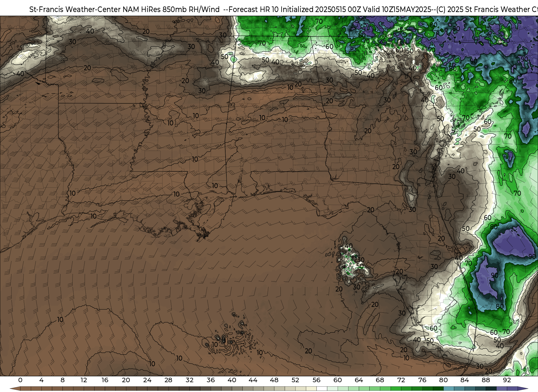The height and width of the screenshot is (392, 538).
Task: Click the colorbar label '84'
Action: point(465,380)
